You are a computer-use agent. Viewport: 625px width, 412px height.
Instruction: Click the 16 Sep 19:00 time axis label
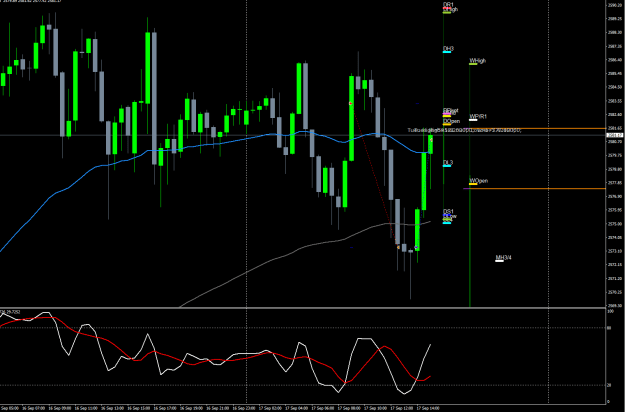tap(191, 408)
